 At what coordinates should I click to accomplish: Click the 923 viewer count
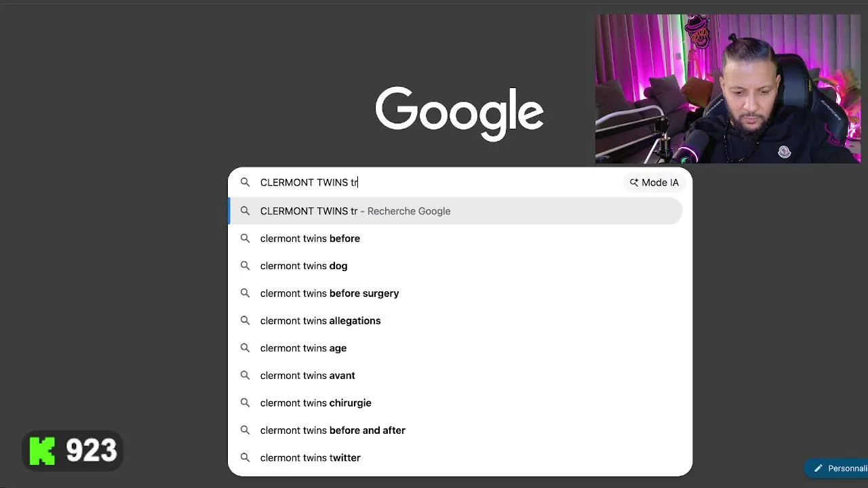pos(92,451)
